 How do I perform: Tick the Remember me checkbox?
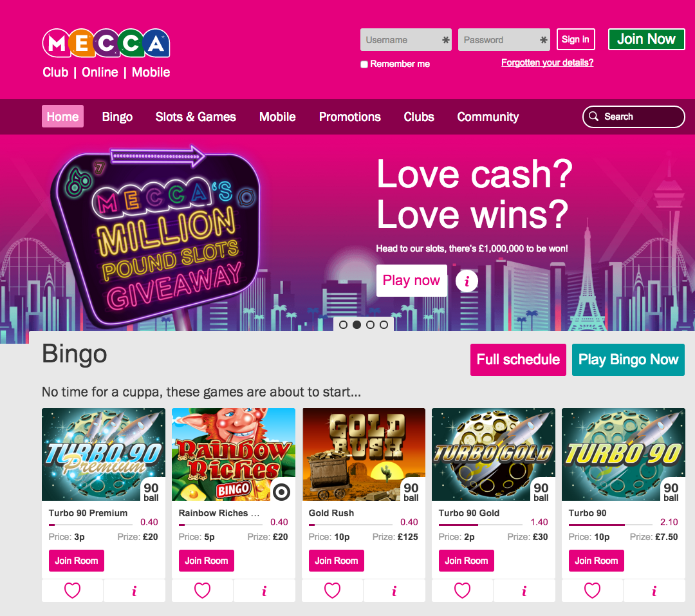(x=364, y=64)
